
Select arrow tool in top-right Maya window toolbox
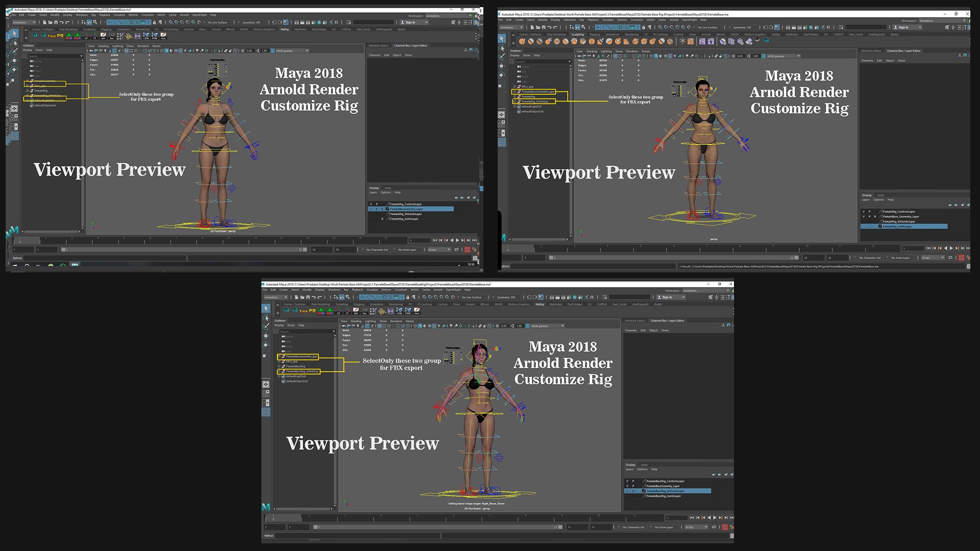[502, 38]
